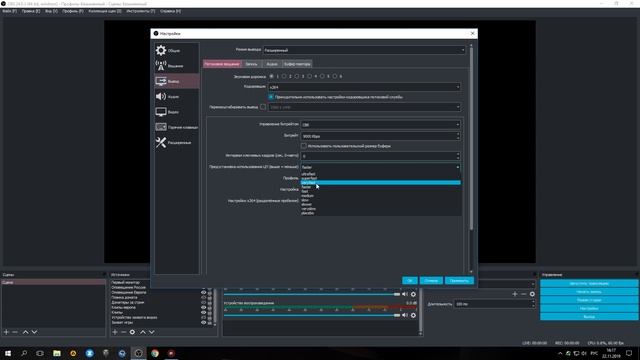Remove the scene transition with the minus icon

coord(524,294)
